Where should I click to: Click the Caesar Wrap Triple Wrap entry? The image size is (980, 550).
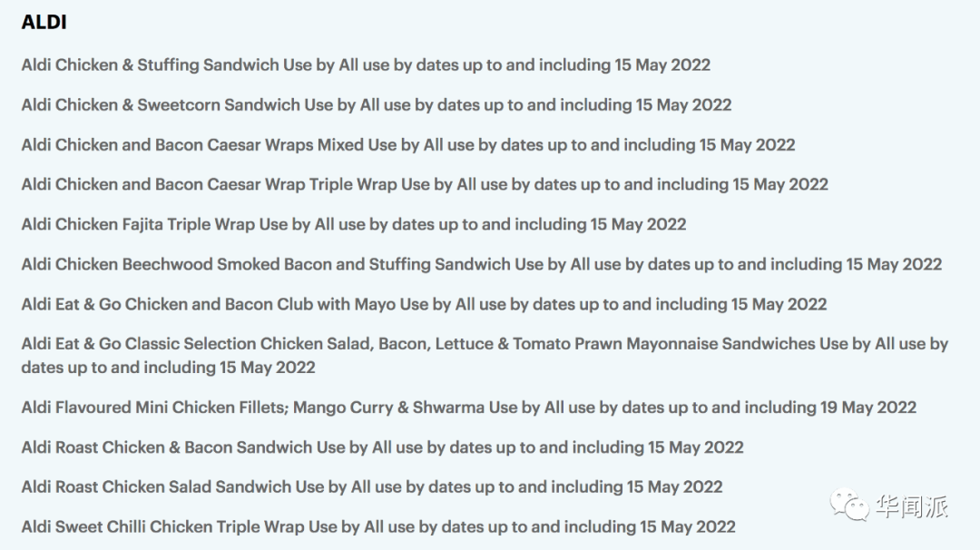(x=425, y=184)
